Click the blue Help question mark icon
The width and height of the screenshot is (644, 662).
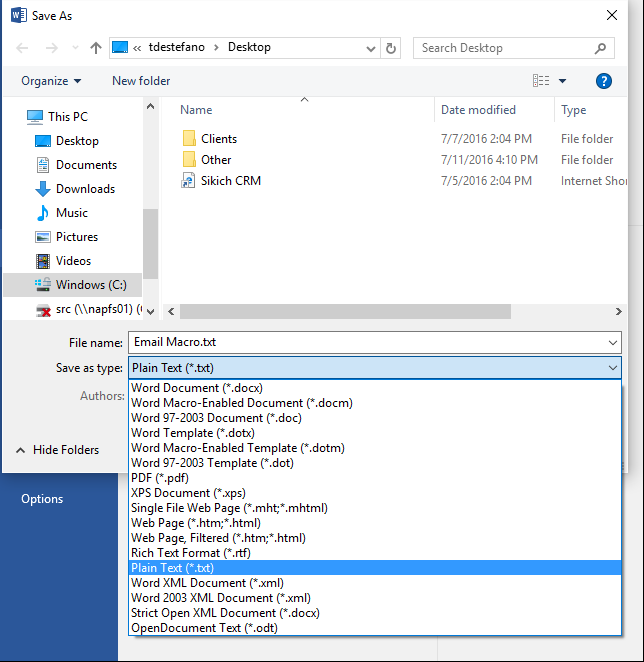[x=603, y=81]
